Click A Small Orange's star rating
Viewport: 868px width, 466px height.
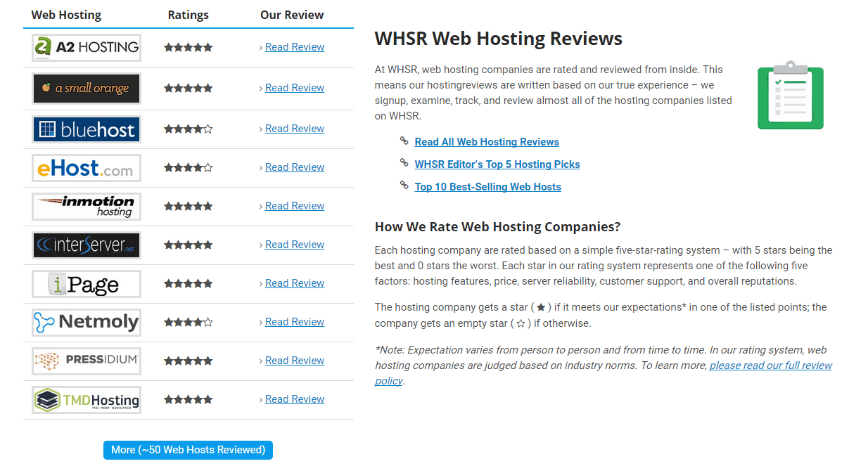point(189,89)
